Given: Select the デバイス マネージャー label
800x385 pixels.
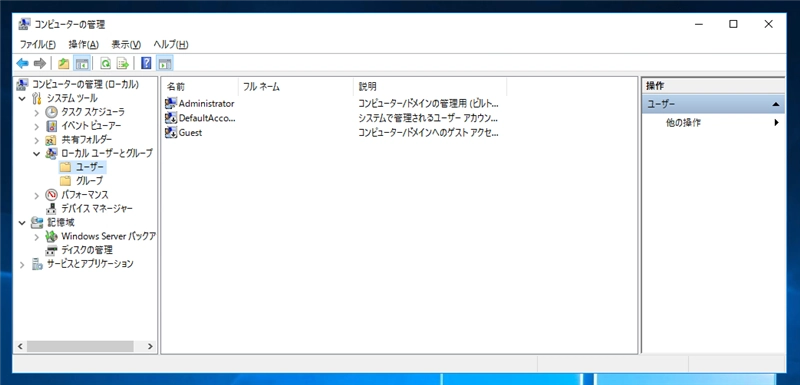Looking at the screenshot, I should click(x=97, y=209).
